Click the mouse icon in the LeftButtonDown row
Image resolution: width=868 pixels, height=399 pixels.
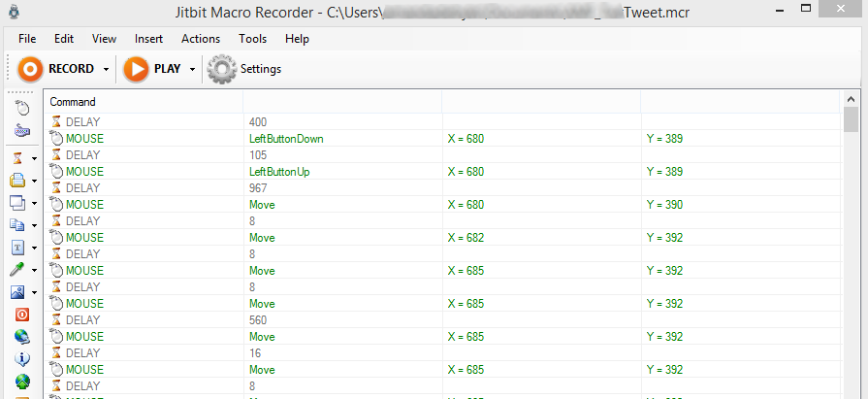[x=56, y=139]
